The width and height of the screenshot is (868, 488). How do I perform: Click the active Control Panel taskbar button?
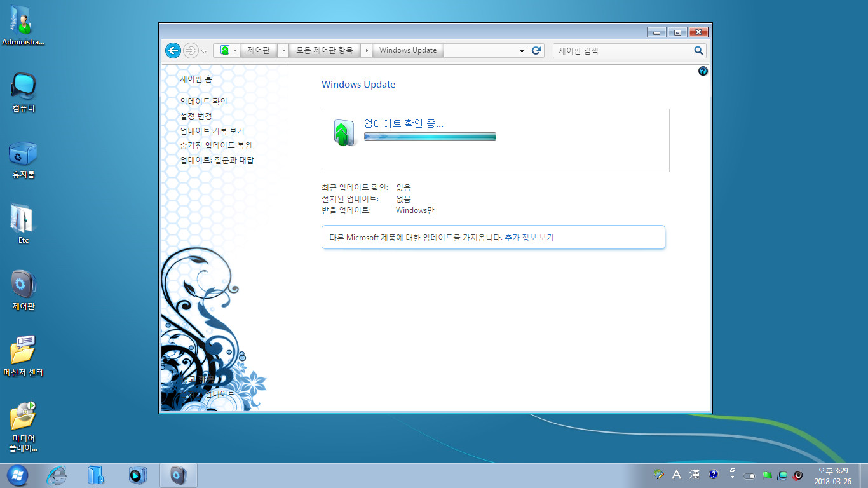(179, 475)
